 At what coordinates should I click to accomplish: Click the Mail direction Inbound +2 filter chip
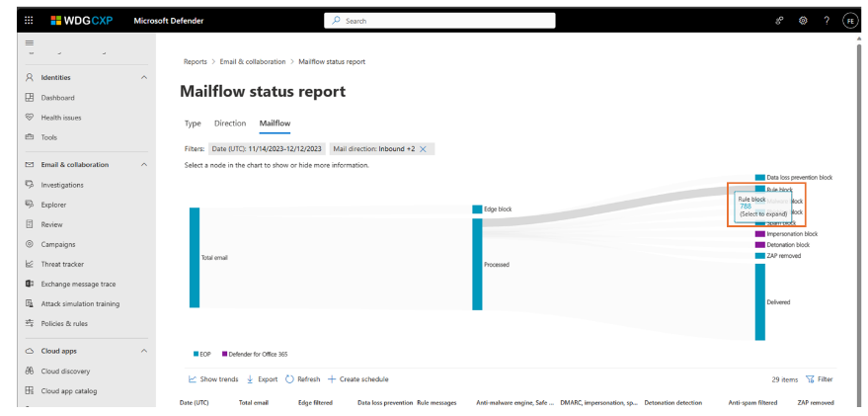[x=382, y=149]
